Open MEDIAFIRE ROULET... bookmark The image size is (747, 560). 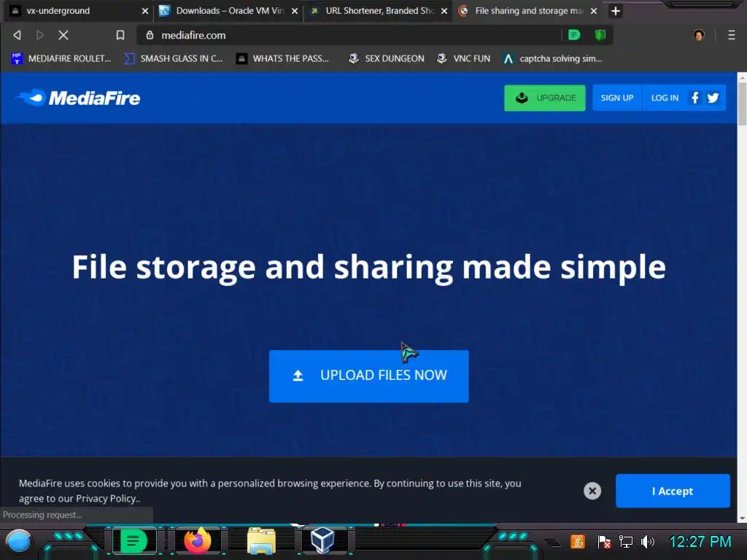point(61,58)
